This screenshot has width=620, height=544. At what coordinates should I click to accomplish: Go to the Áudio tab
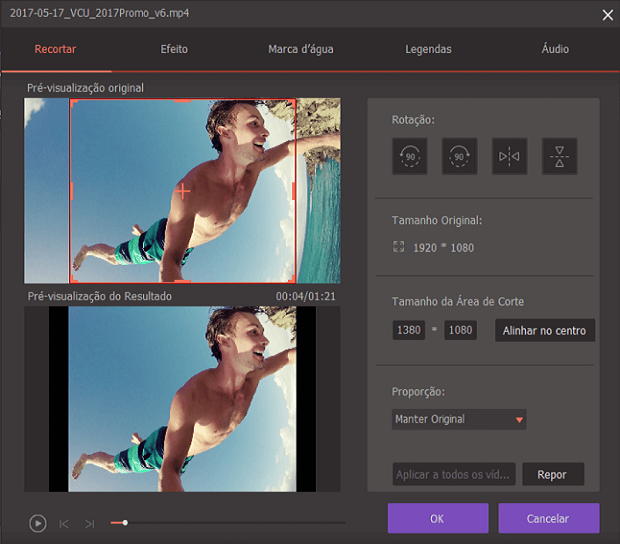[555, 49]
